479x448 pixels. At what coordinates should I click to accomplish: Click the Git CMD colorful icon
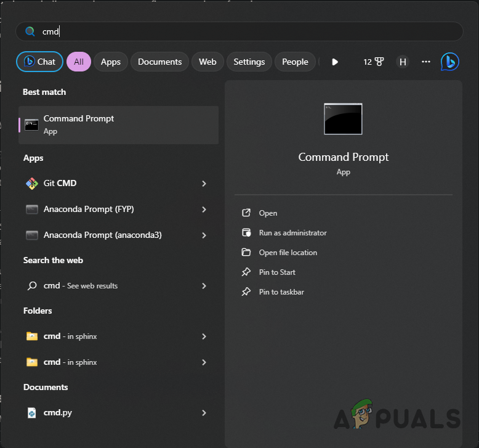click(32, 184)
